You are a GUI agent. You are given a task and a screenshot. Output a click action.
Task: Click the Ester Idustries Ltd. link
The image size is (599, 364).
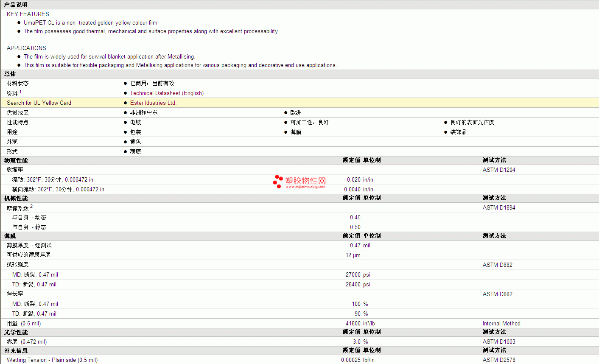[x=153, y=103]
